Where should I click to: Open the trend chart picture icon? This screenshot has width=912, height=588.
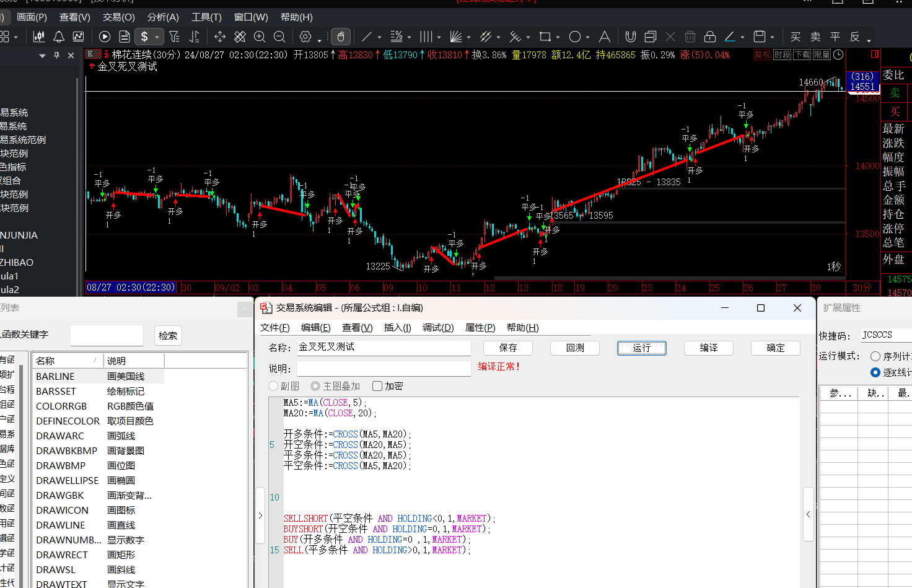tap(79, 37)
